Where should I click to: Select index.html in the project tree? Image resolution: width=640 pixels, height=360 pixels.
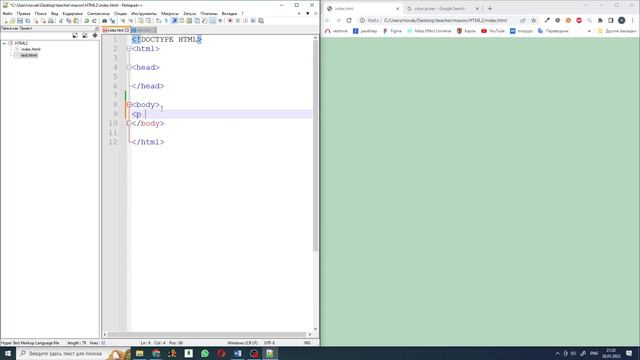[30, 49]
